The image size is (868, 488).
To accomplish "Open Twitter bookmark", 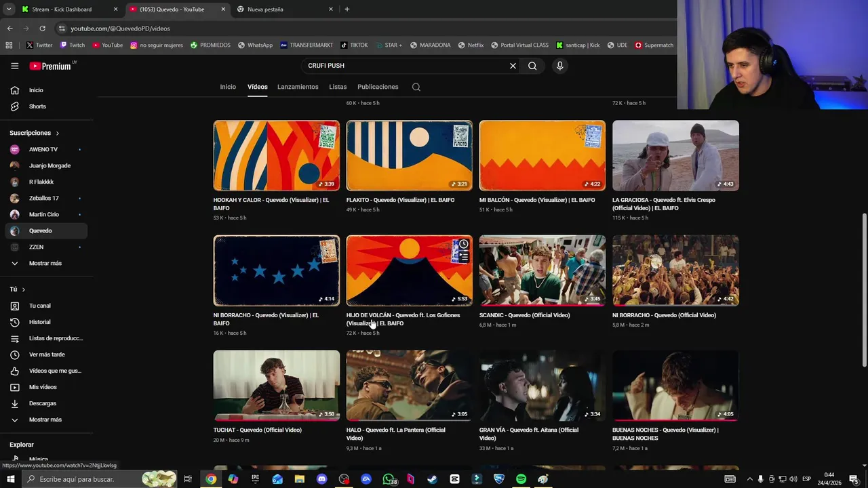I will [39, 45].
